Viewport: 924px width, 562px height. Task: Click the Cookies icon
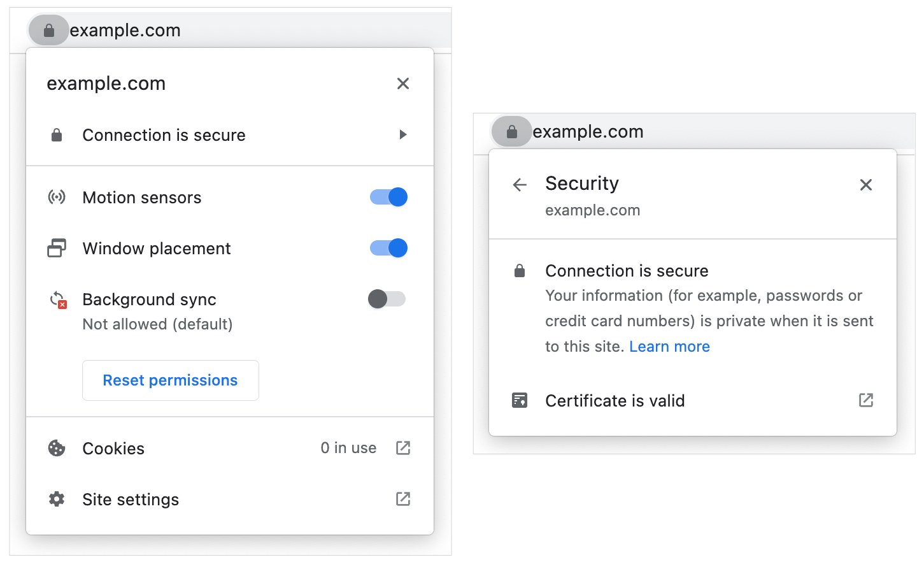56,448
